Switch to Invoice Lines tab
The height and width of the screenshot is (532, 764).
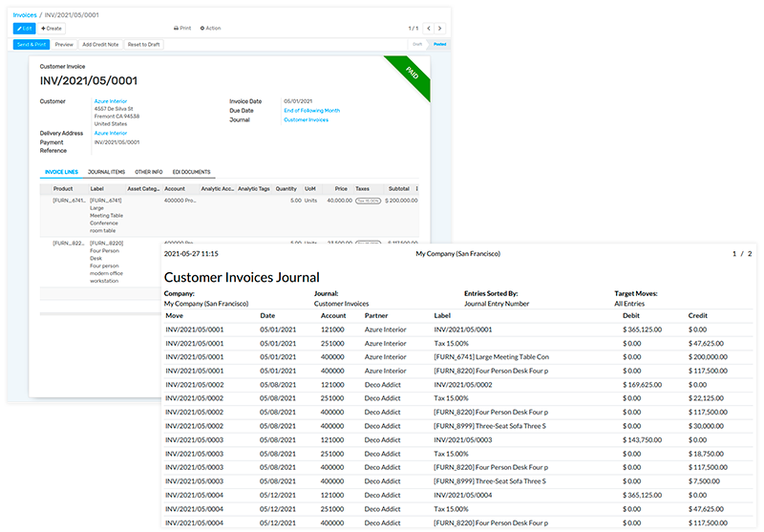[x=61, y=172]
